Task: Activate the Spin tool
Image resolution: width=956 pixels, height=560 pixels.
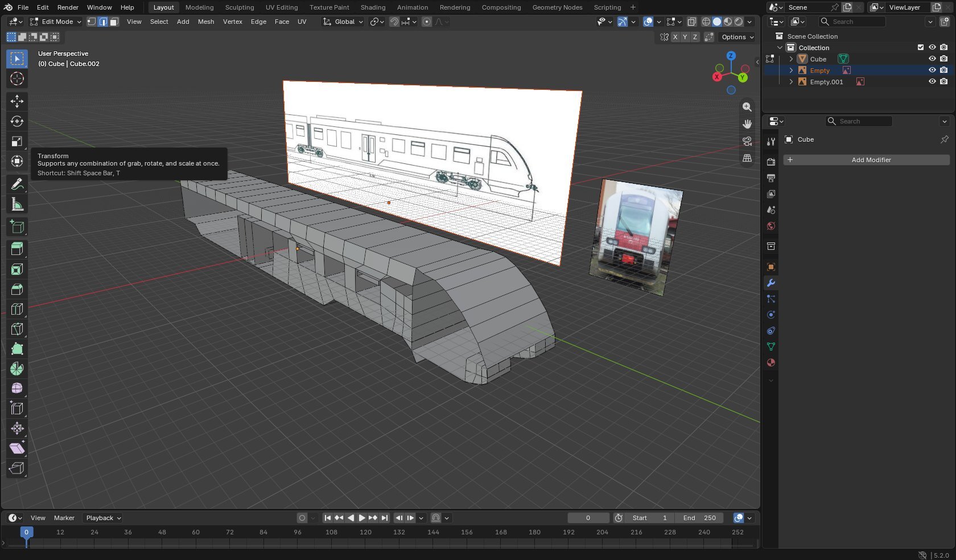Action: coord(17,369)
